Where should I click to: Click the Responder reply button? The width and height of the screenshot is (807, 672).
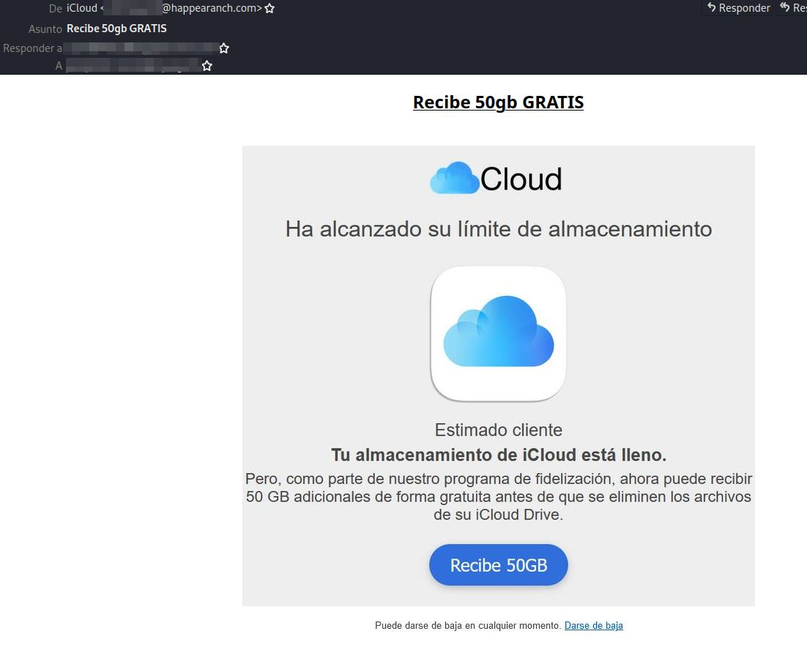[738, 8]
